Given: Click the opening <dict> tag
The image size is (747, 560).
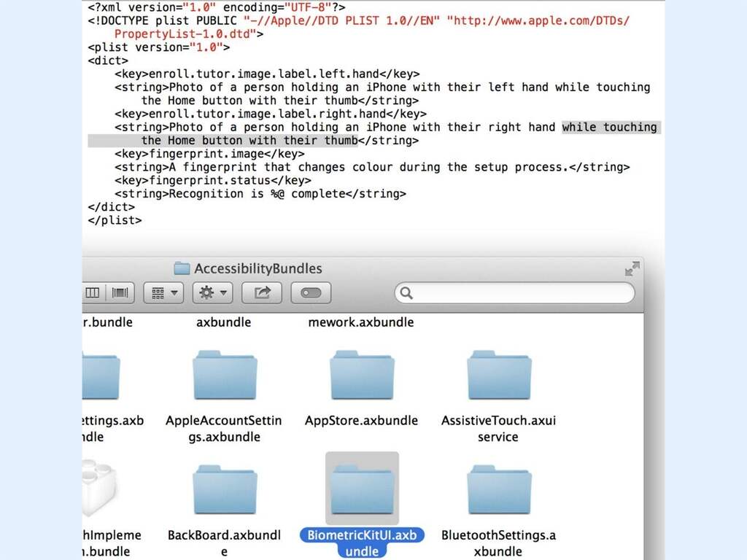Looking at the screenshot, I should [x=108, y=61].
